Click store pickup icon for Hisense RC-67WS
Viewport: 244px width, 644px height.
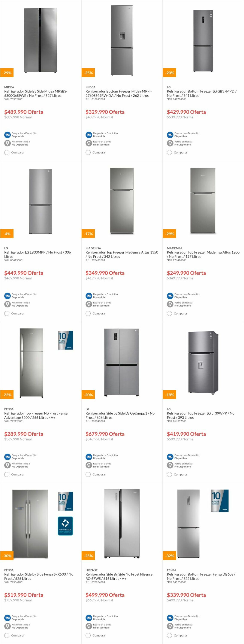point(89,626)
